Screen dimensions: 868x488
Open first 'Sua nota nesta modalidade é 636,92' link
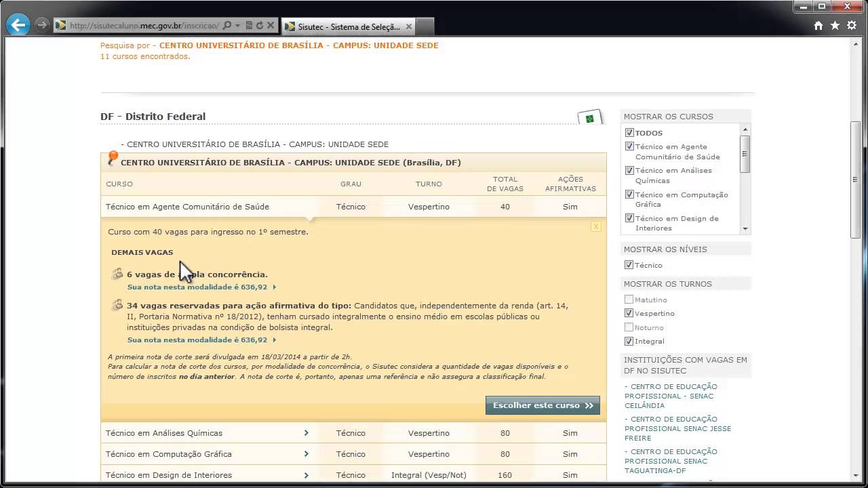(201, 287)
